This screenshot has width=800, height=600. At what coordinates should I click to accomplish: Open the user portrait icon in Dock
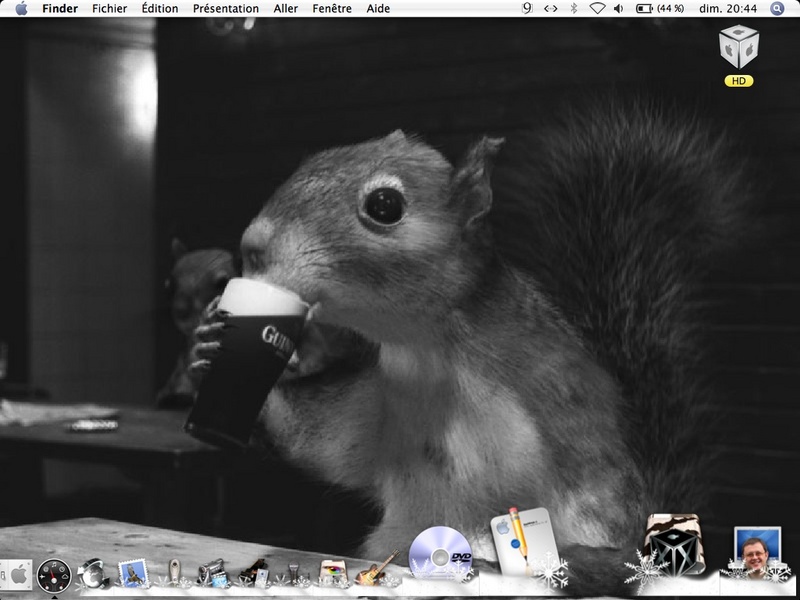tap(756, 552)
